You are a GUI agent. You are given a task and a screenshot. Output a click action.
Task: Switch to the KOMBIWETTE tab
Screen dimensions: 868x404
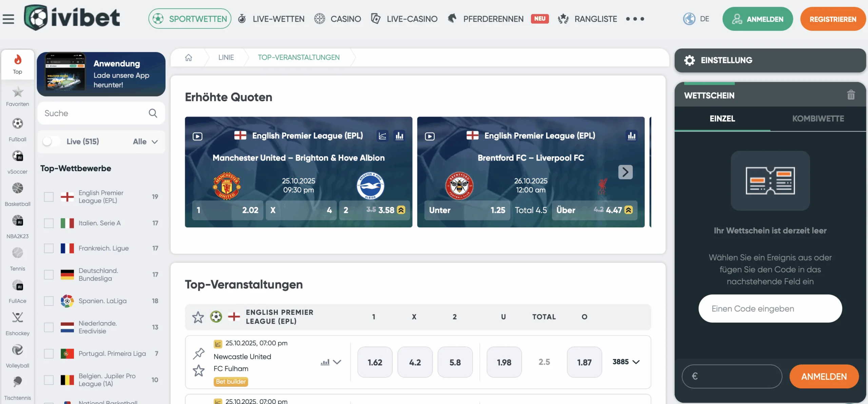coord(818,119)
